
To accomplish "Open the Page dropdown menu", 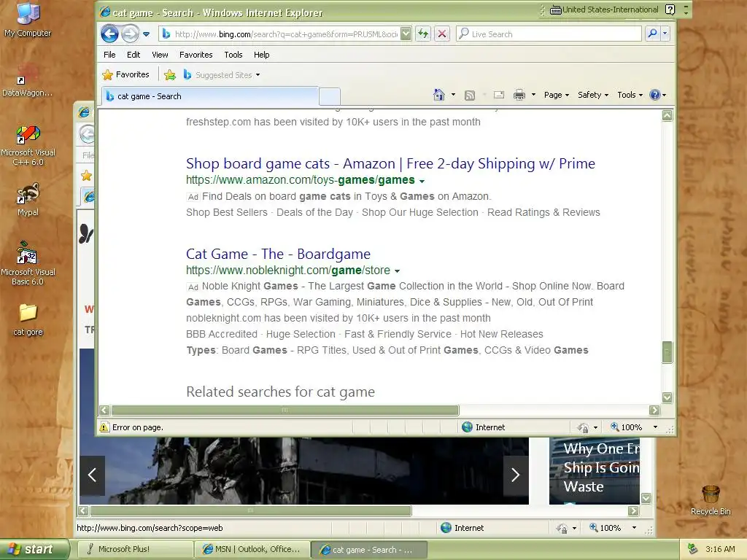I will coord(557,95).
